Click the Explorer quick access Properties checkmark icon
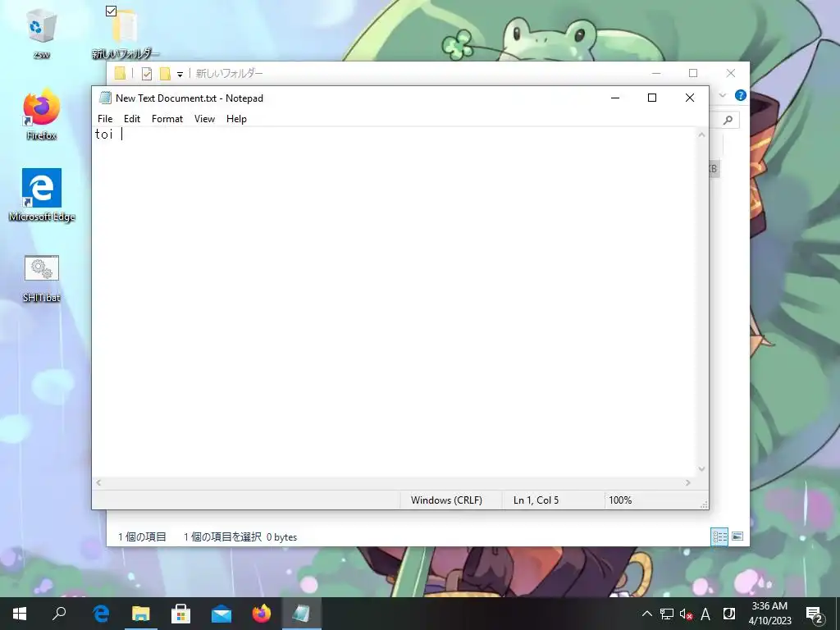 (147, 74)
